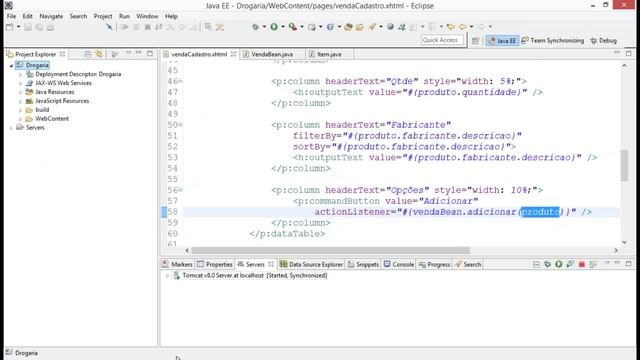Open the Window menu
The height and width of the screenshot is (360, 640).
click(x=147, y=16)
